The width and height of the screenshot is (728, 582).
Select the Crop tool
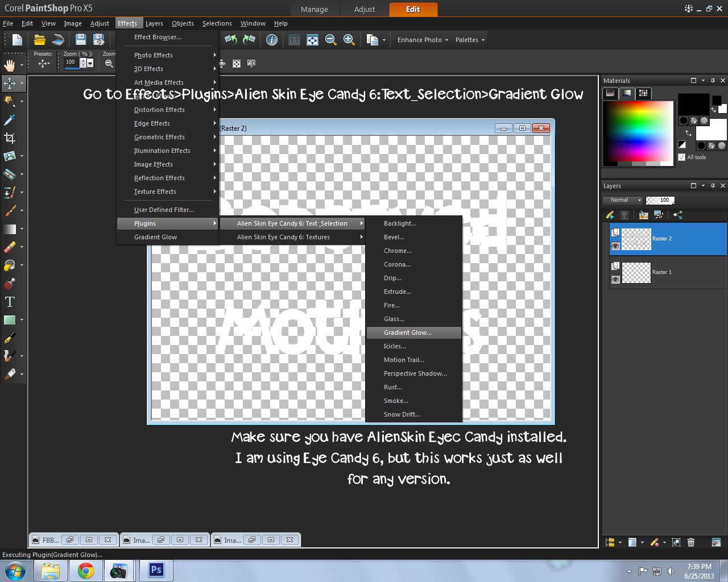point(10,138)
